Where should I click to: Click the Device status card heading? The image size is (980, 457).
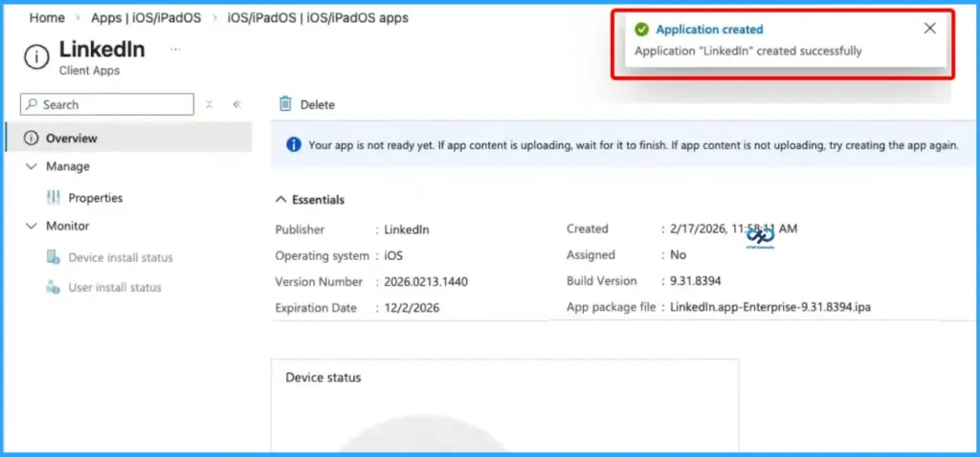click(323, 378)
